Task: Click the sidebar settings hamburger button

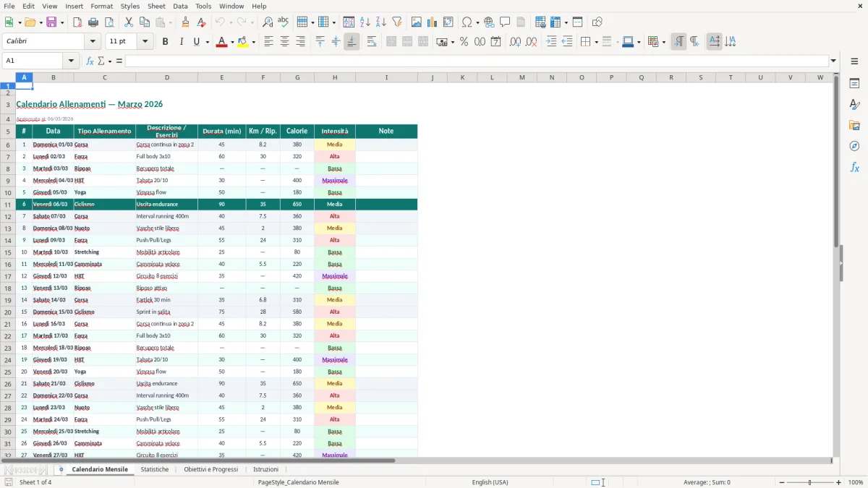Action: 854,62
